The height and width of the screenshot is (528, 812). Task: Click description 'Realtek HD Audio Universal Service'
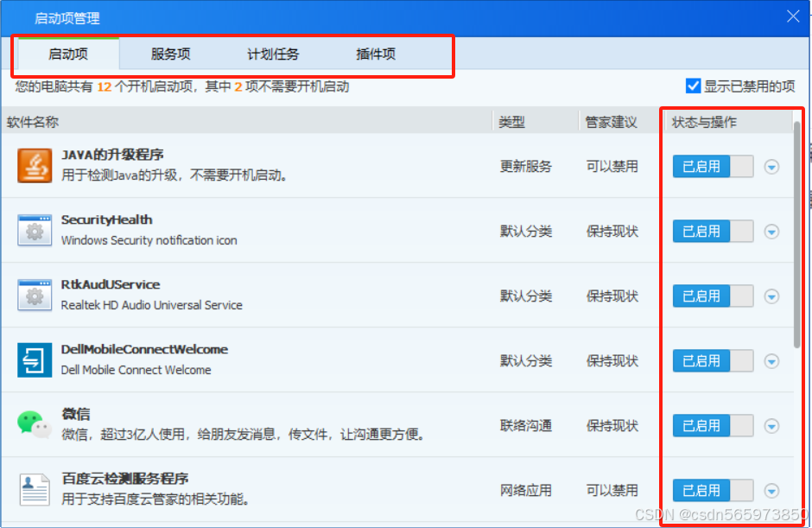coord(152,305)
